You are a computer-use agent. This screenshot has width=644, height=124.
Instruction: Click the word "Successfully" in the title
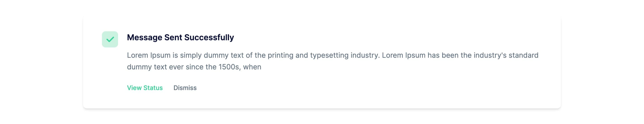click(209, 37)
